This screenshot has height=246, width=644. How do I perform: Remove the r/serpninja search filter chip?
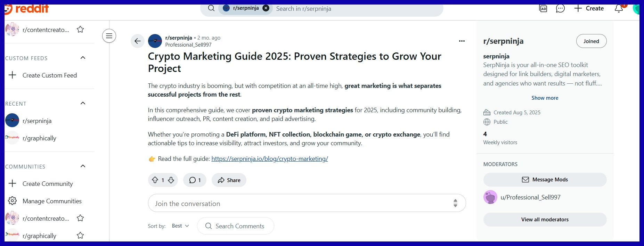(x=266, y=8)
